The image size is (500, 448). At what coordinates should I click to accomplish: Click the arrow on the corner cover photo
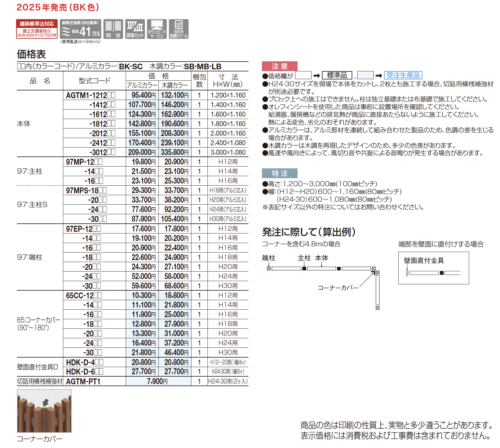(x=45, y=402)
